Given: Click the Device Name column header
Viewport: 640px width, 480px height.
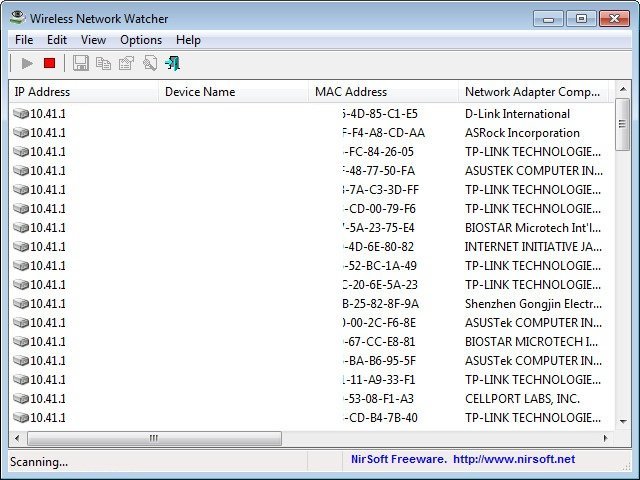Looking at the screenshot, I should pos(200,92).
